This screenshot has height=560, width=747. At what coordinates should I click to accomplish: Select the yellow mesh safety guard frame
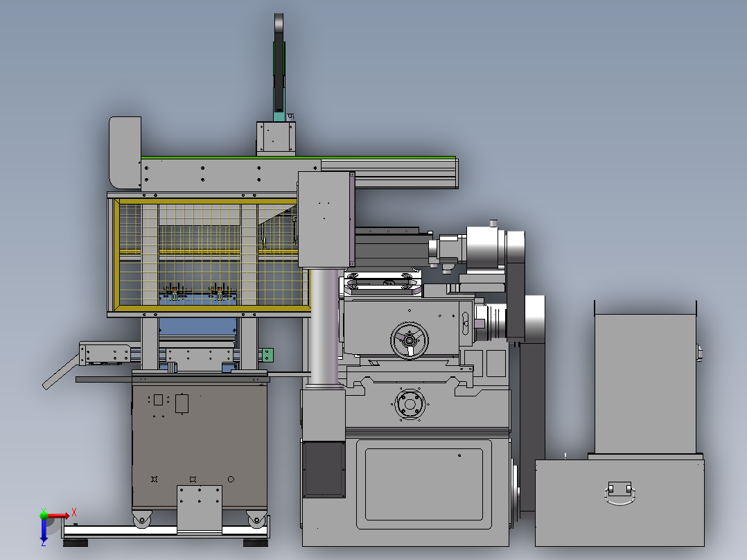(212, 256)
